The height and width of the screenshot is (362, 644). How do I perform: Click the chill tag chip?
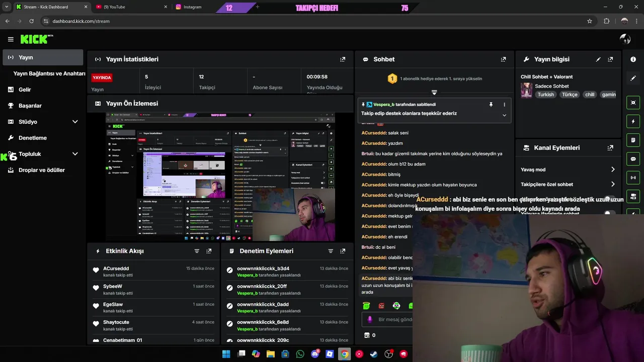(x=590, y=95)
